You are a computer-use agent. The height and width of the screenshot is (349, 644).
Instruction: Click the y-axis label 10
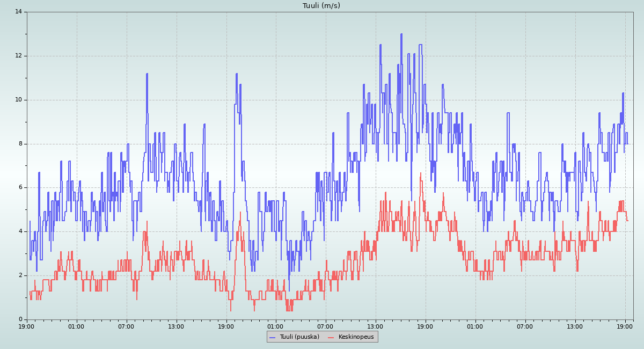click(x=18, y=100)
